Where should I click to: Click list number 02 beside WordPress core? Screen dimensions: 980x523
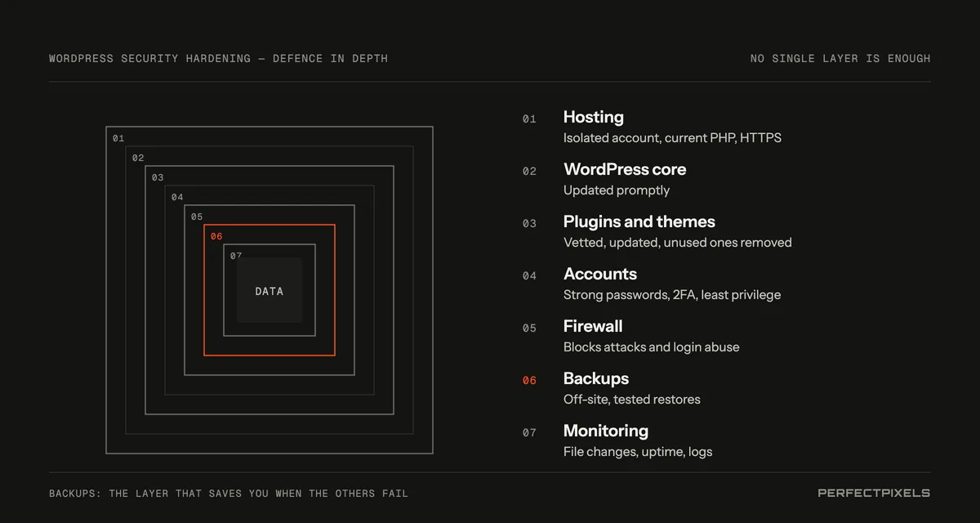pos(529,172)
